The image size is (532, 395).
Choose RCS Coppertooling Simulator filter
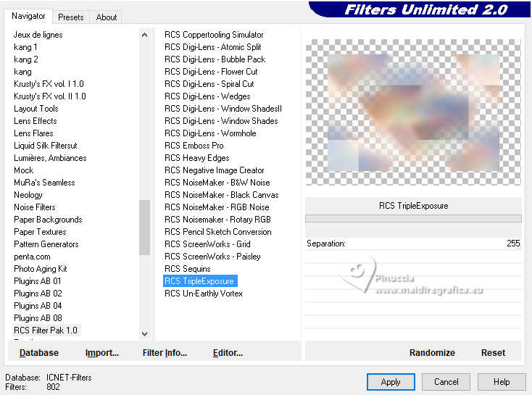[214, 35]
